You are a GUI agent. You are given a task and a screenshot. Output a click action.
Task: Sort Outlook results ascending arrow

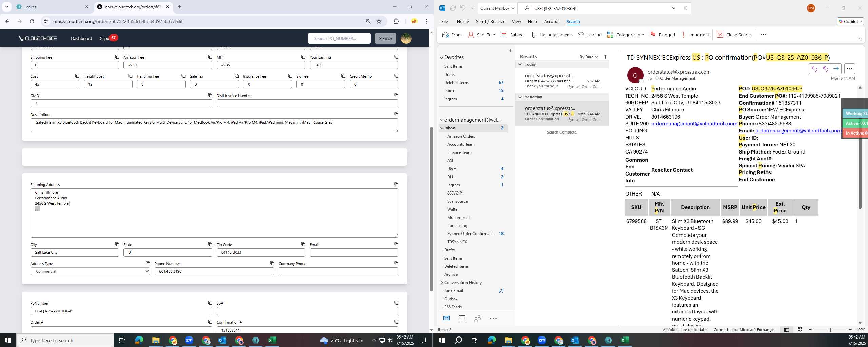[605, 57]
